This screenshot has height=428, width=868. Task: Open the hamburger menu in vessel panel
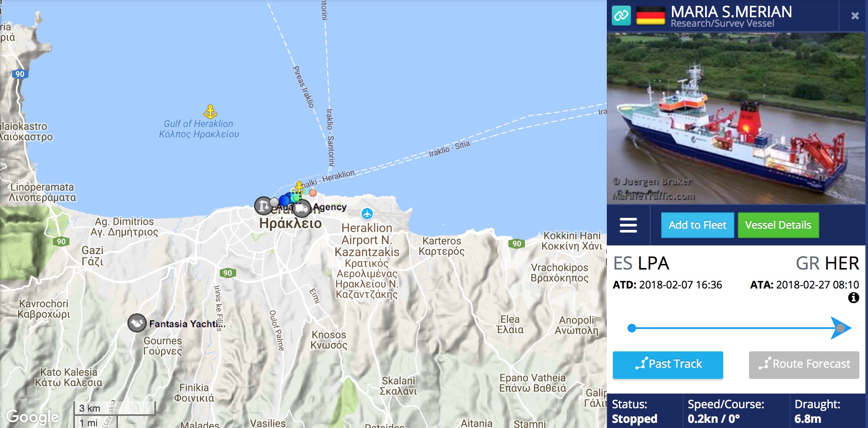pyautogui.click(x=628, y=225)
